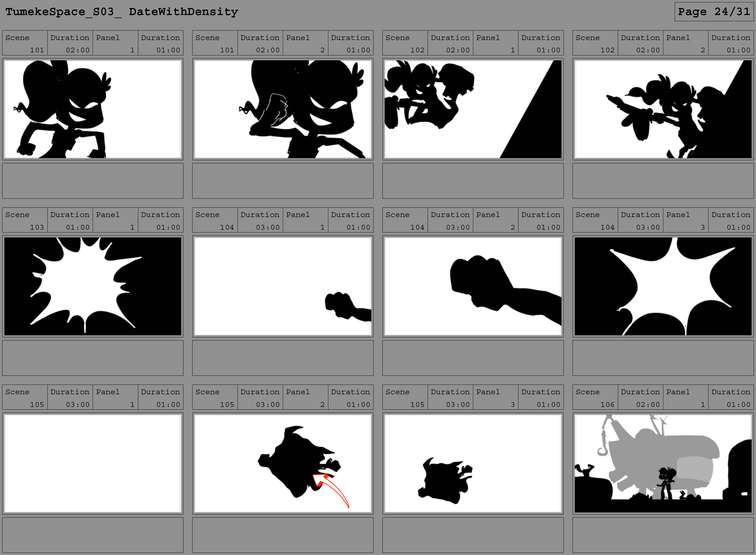
Task: Click the notes box under Scene 103 Panel 1
Action: pyautogui.click(x=93, y=358)
